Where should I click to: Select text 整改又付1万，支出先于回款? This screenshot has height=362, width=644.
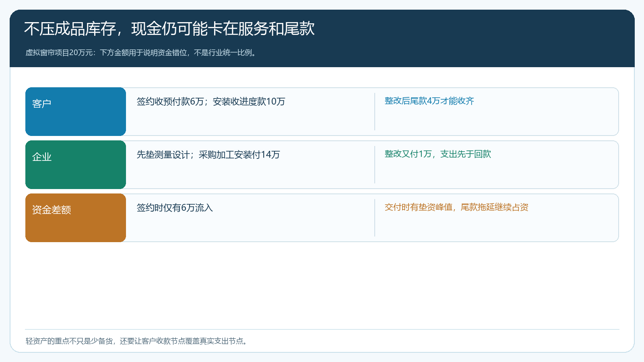coord(438,154)
